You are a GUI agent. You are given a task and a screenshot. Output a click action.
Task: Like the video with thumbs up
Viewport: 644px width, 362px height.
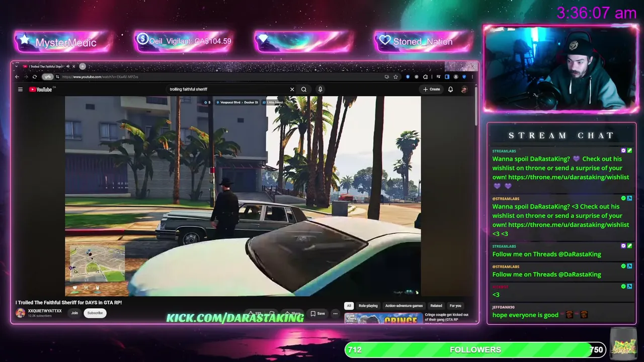coord(255,314)
